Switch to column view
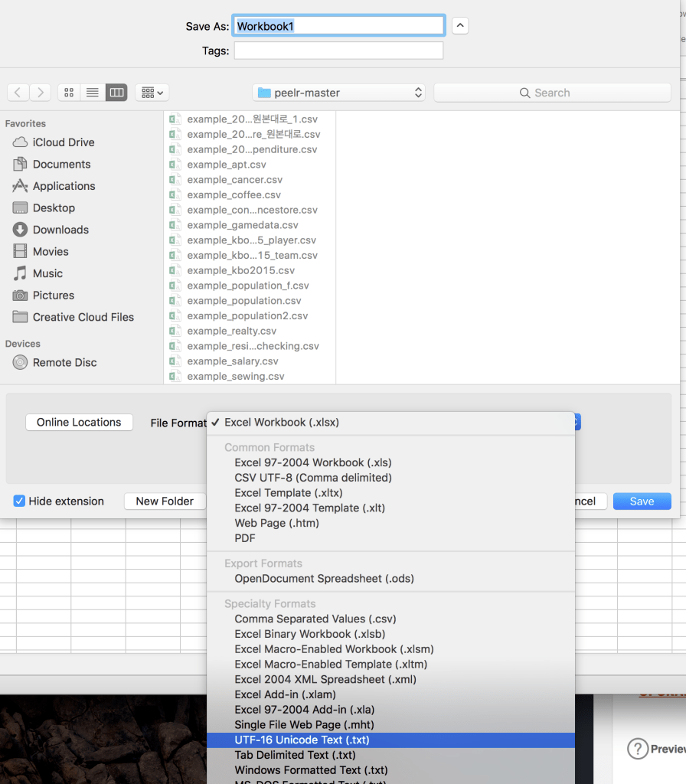Image resolution: width=686 pixels, height=784 pixels. pos(116,93)
